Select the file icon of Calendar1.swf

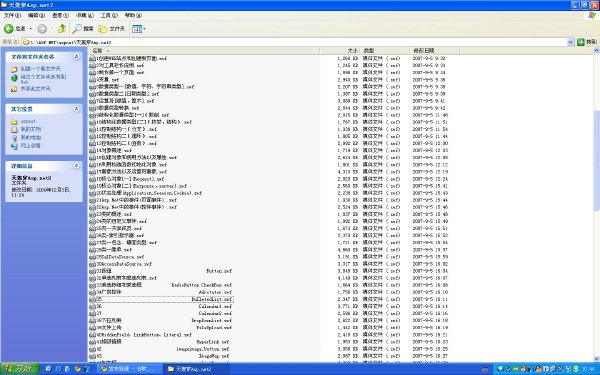click(92, 307)
